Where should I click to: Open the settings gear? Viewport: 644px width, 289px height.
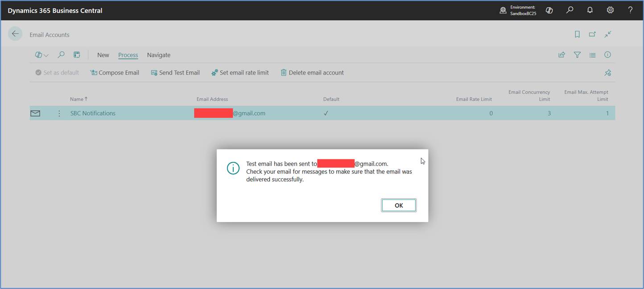pyautogui.click(x=610, y=10)
